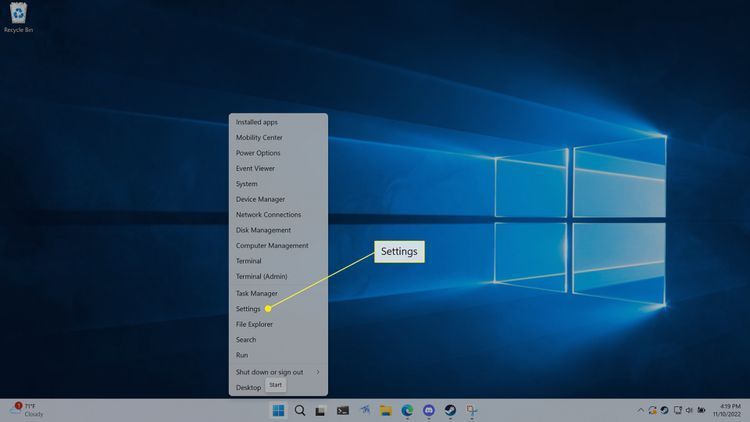Open Snipping Tool icon in taskbar

click(x=472, y=410)
